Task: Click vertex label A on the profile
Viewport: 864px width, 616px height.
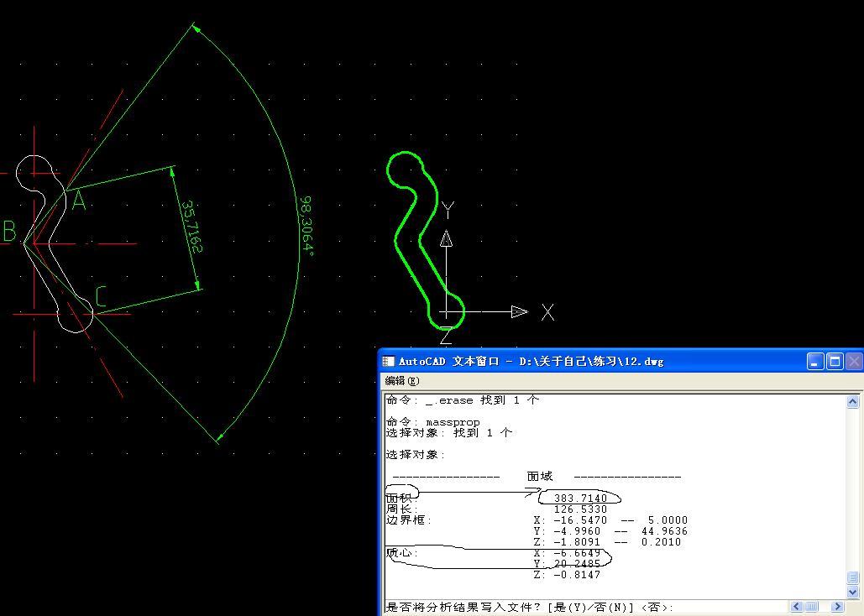Action: pyautogui.click(x=77, y=201)
